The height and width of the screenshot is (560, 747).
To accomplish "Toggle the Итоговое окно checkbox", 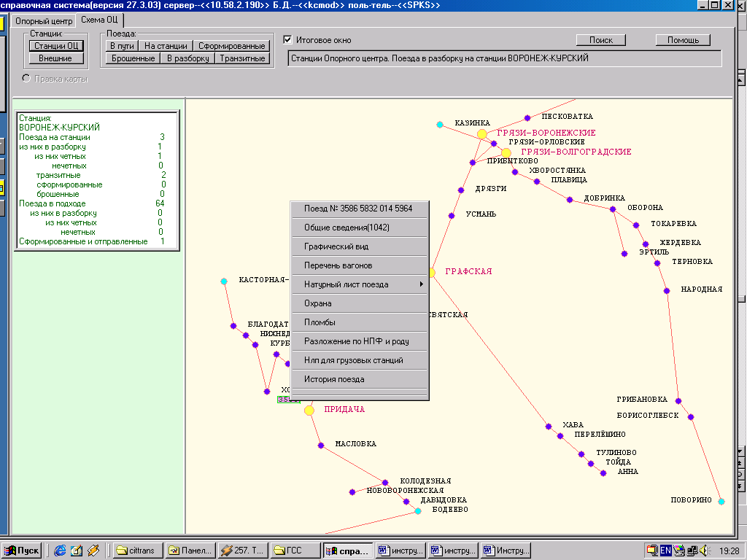I will (287, 39).
